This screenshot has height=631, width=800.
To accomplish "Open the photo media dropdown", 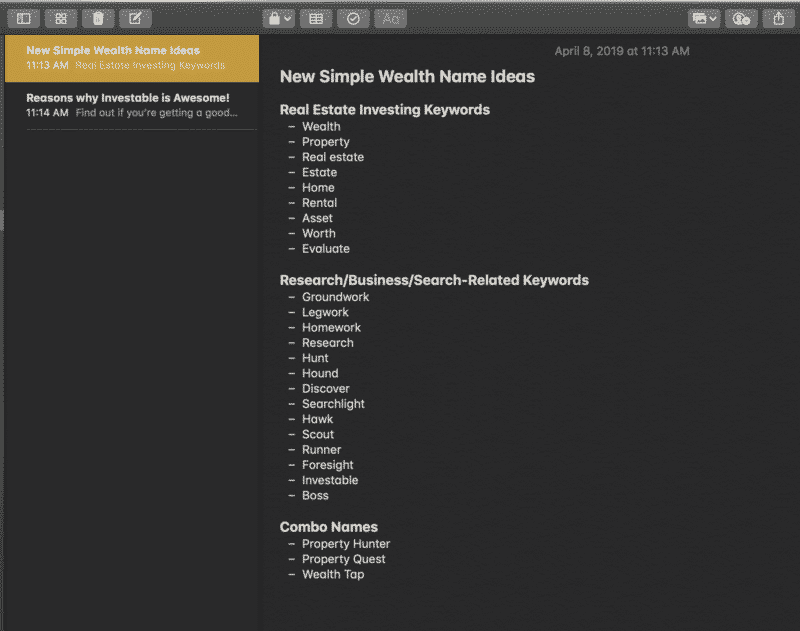I will pyautogui.click(x=704, y=19).
